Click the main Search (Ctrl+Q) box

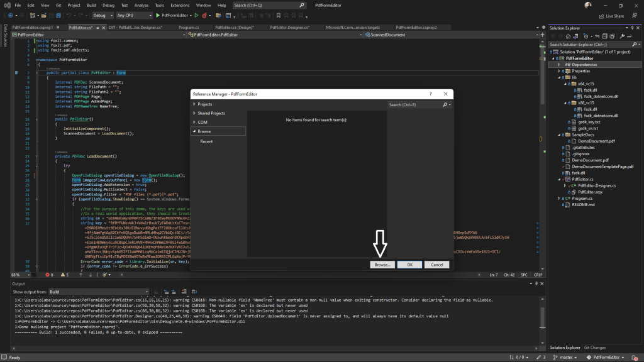point(269,5)
